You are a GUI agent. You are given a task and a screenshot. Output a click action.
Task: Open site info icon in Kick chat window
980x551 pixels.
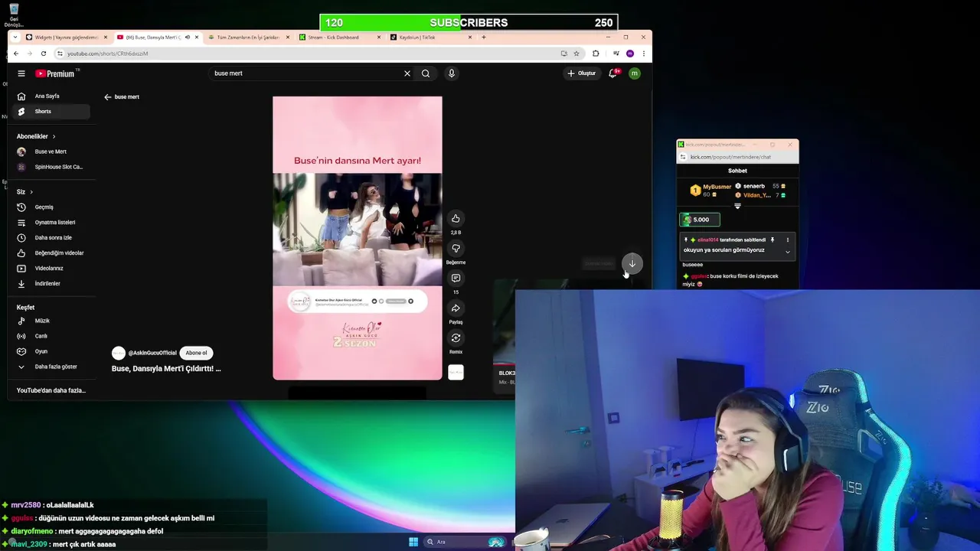point(683,157)
